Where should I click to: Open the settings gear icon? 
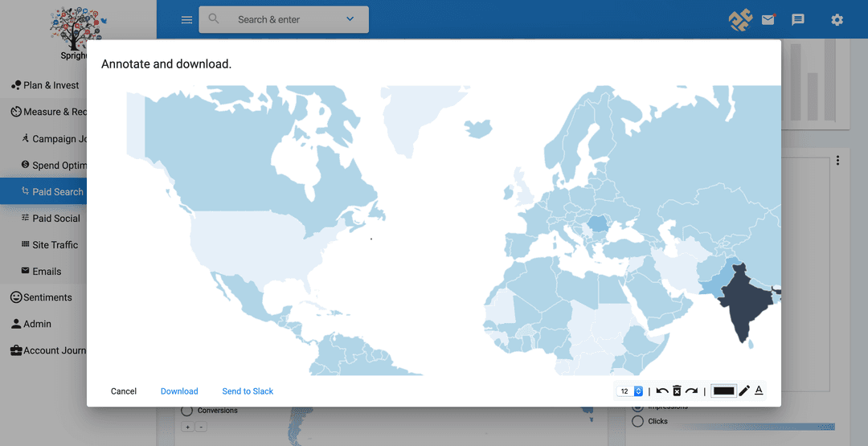point(837,20)
